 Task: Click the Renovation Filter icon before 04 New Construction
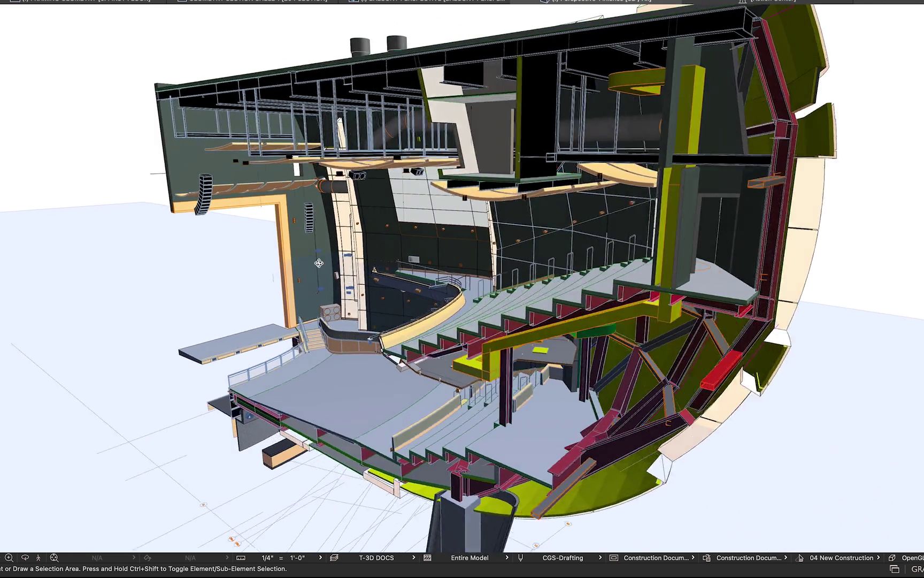point(799,558)
